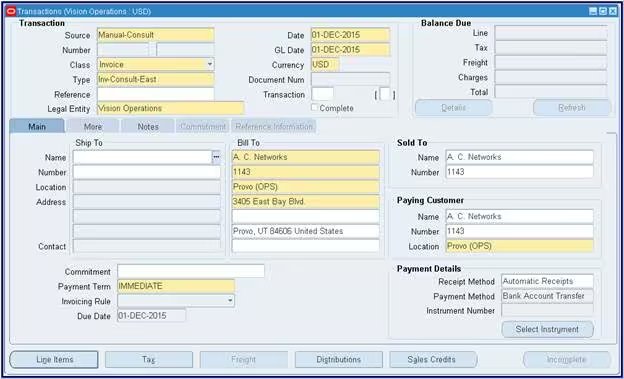Click the Payment Method field

(548, 296)
